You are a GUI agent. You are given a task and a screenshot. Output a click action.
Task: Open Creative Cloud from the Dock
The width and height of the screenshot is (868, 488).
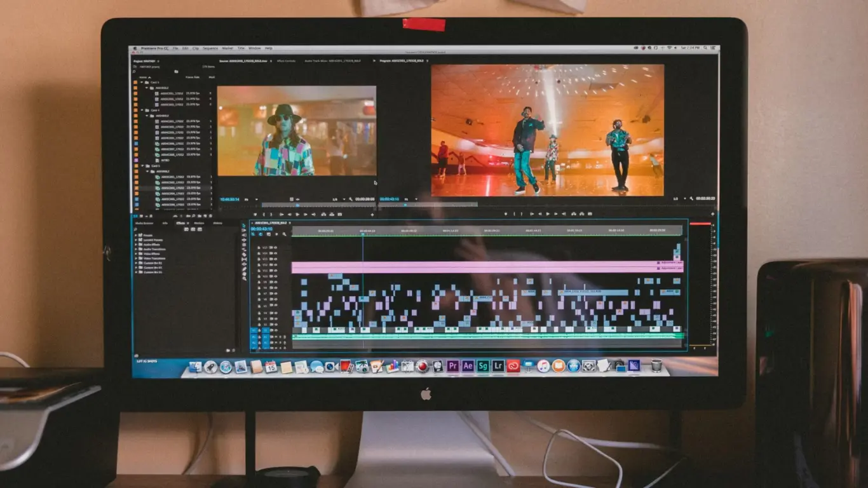(513, 366)
